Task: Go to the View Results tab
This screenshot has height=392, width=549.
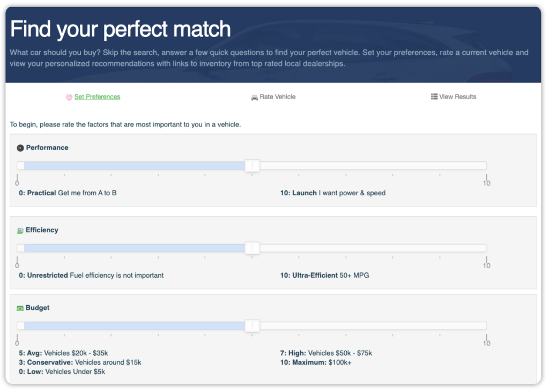Action: 458,97
